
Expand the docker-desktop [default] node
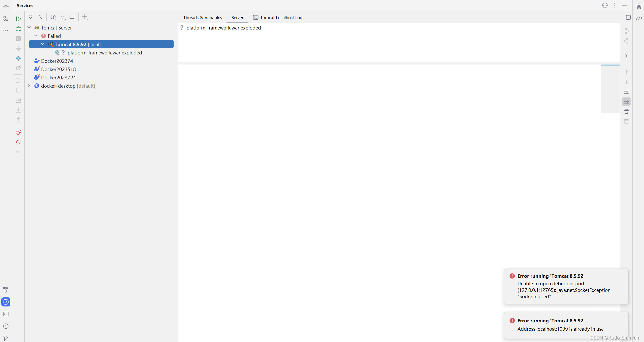point(29,86)
